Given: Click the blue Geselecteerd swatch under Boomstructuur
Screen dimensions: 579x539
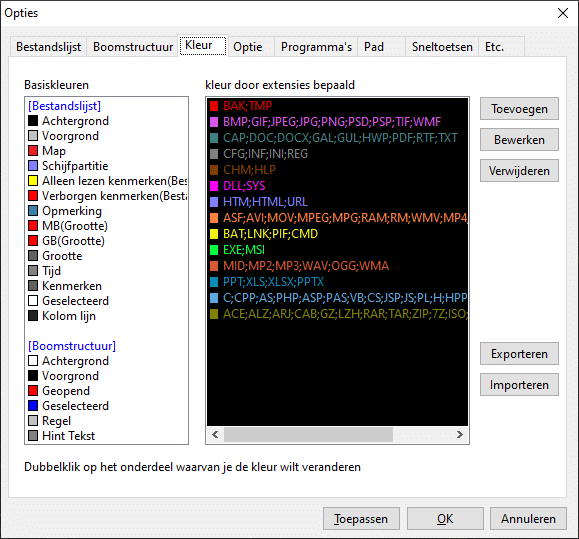Looking at the screenshot, I should [33, 406].
